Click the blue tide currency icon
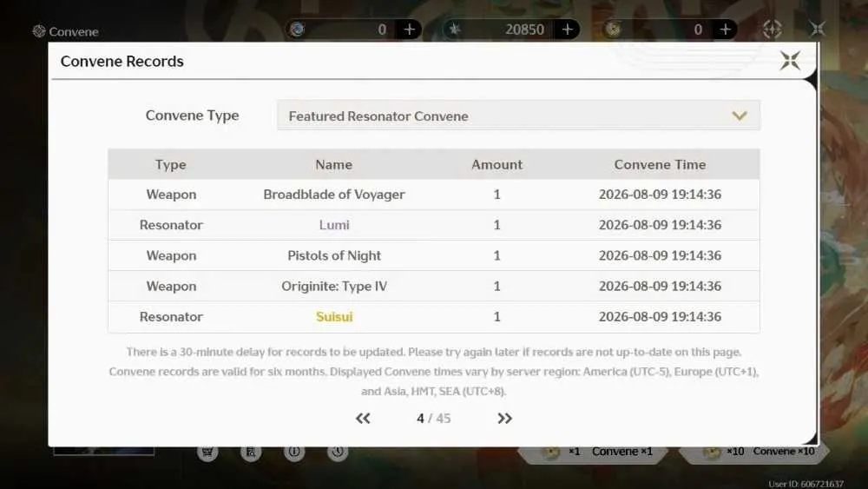Image resolution: width=868 pixels, height=489 pixels. pyautogui.click(x=297, y=30)
